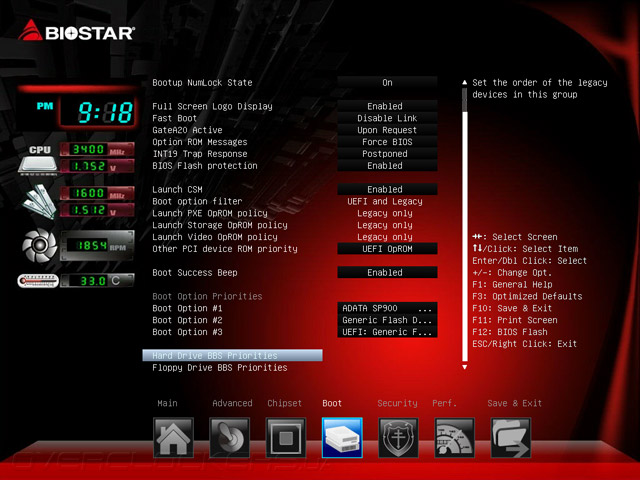The width and height of the screenshot is (640, 480).
Task: Click the white vertical scrollbar track
Action: (x=464, y=237)
